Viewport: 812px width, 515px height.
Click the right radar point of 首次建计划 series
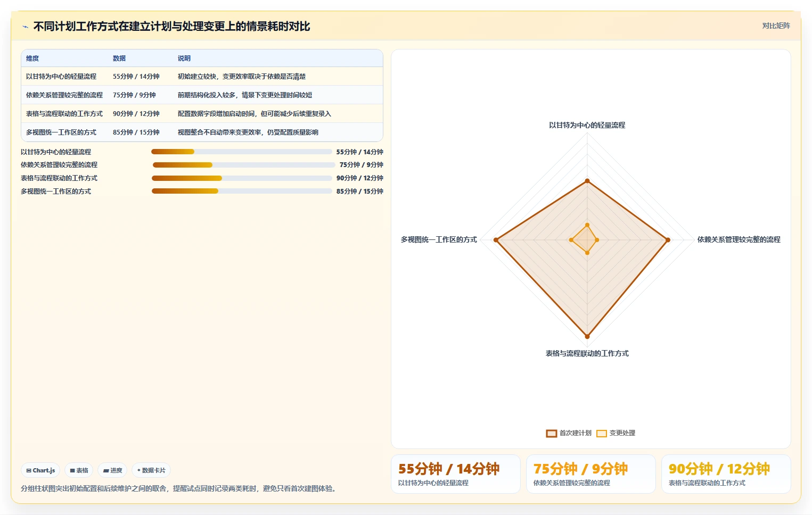668,240
